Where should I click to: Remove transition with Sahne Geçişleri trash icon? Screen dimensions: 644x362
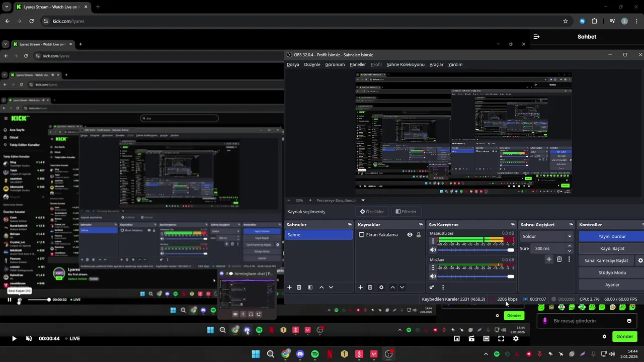[559, 259]
